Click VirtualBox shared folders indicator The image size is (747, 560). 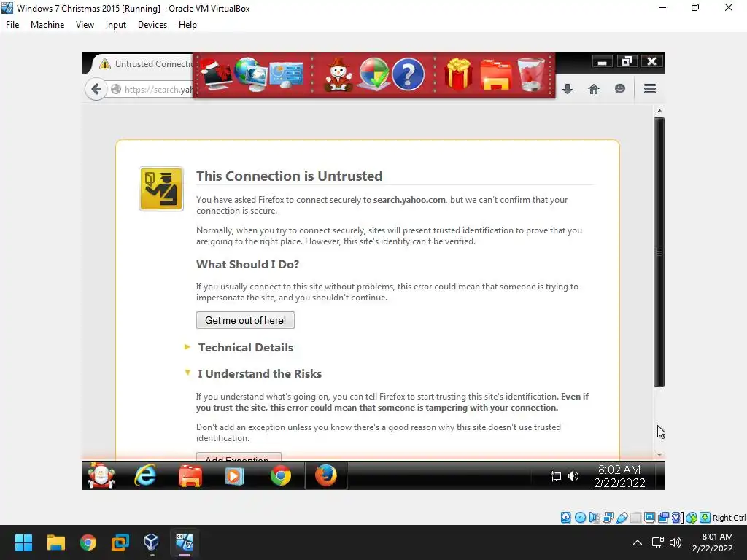click(635, 518)
